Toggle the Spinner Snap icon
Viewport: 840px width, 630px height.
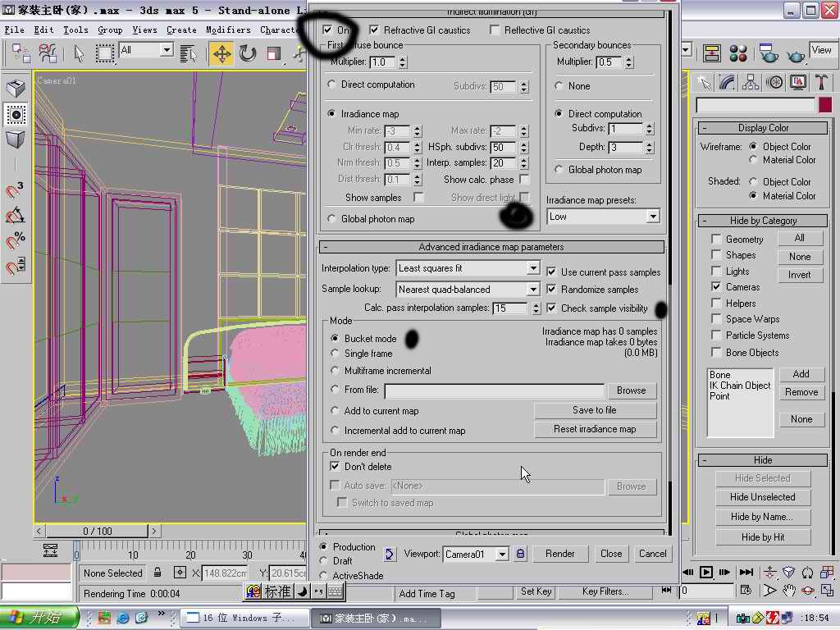15,265
